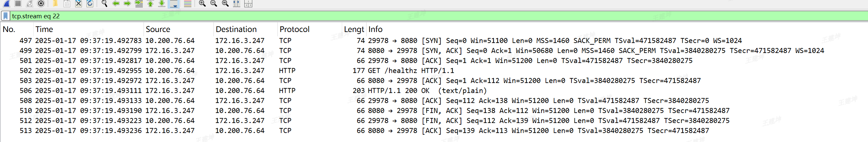Click the Find packet magnifier
This screenshot has height=142, width=868.
pyautogui.click(x=105, y=3)
